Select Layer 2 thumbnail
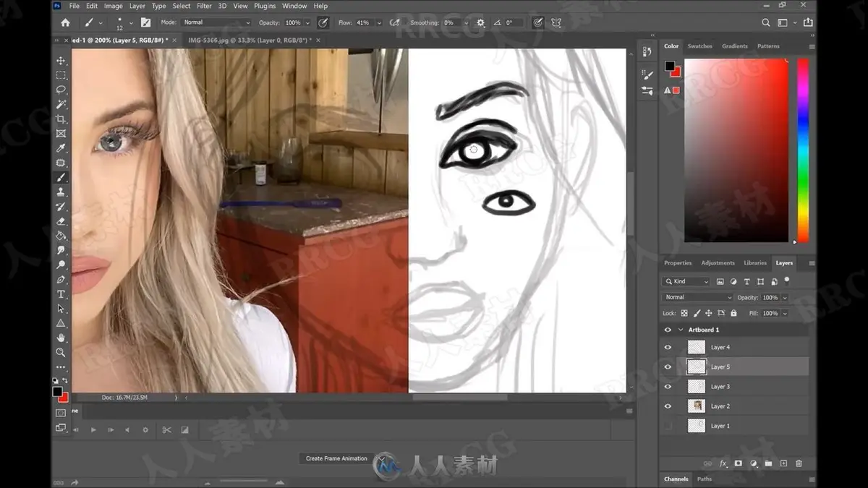Viewport: 868px width, 488px height. click(696, 406)
